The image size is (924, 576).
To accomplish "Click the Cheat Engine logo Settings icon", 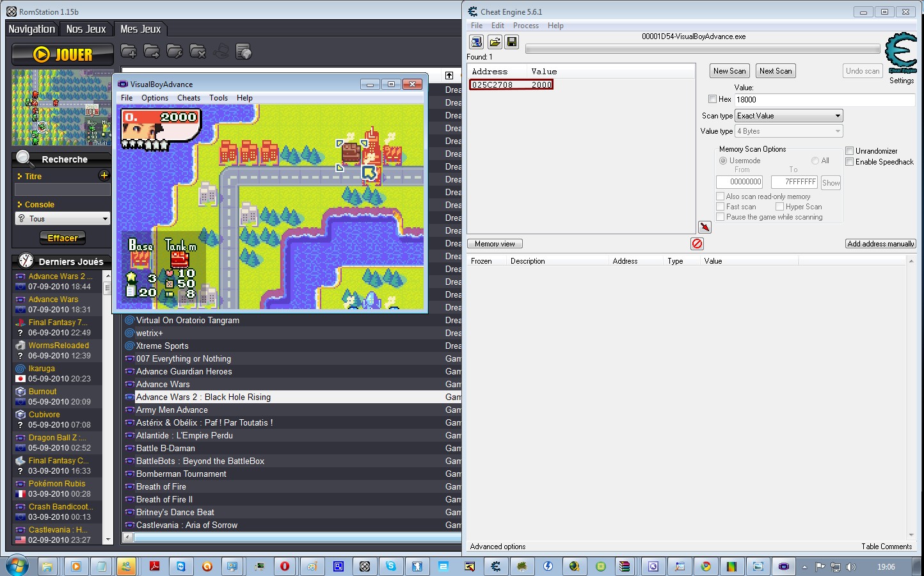I will [x=902, y=54].
